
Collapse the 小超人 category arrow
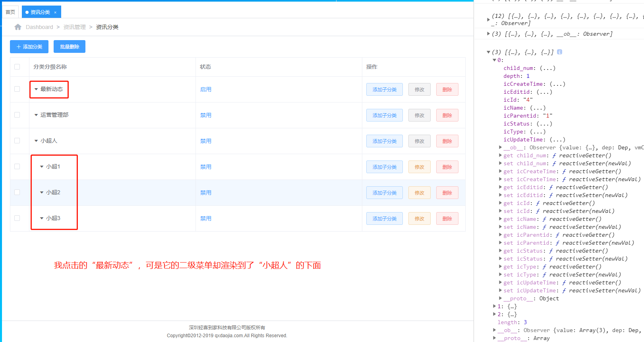(x=36, y=141)
